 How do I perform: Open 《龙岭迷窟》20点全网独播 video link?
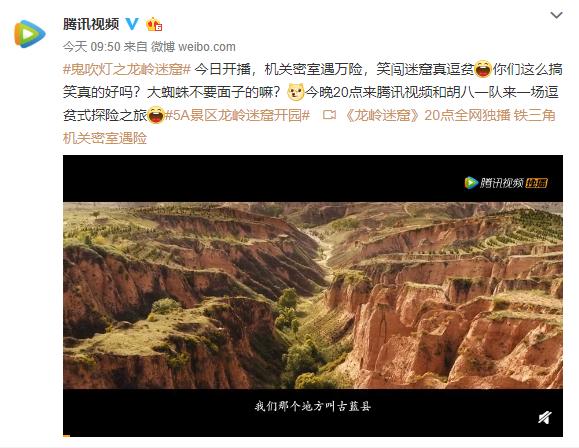click(x=449, y=115)
